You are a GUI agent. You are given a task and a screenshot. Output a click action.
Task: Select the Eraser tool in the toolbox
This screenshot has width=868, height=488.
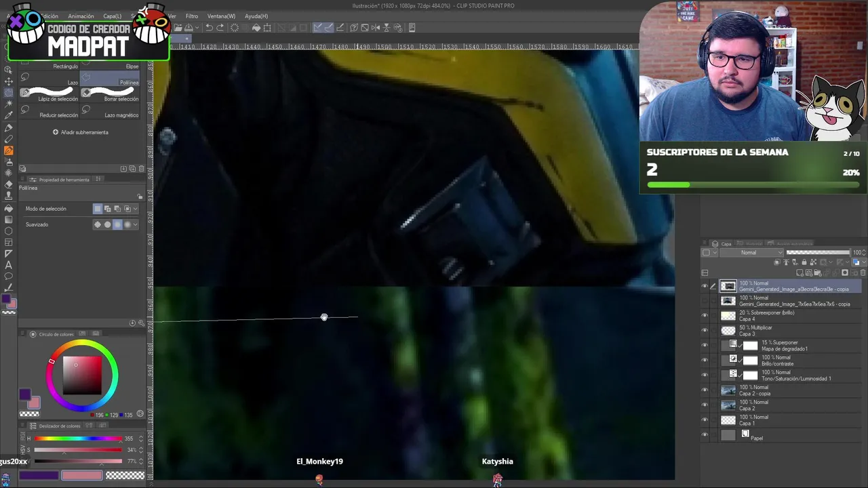pyautogui.click(x=9, y=184)
